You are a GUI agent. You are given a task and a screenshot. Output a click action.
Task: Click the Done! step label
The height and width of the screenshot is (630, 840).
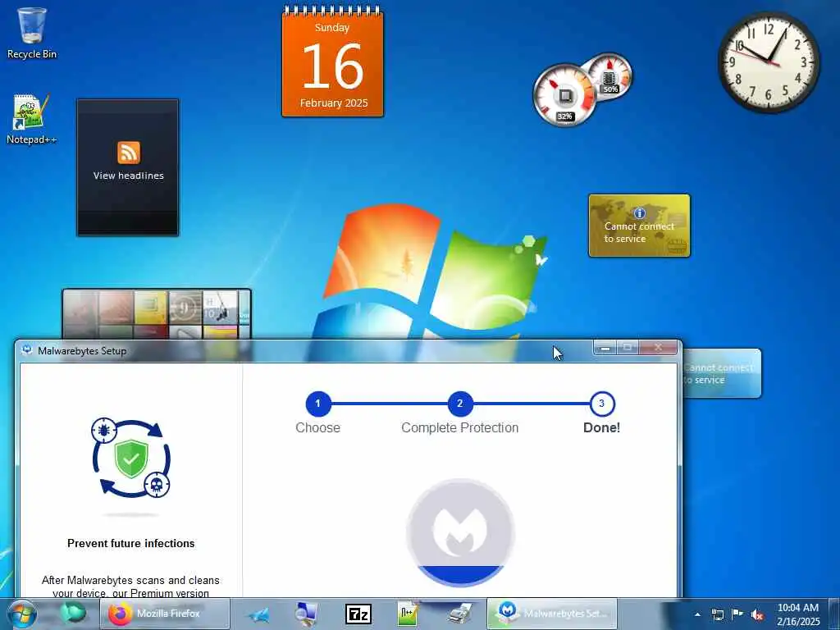[x=601, y=427]
